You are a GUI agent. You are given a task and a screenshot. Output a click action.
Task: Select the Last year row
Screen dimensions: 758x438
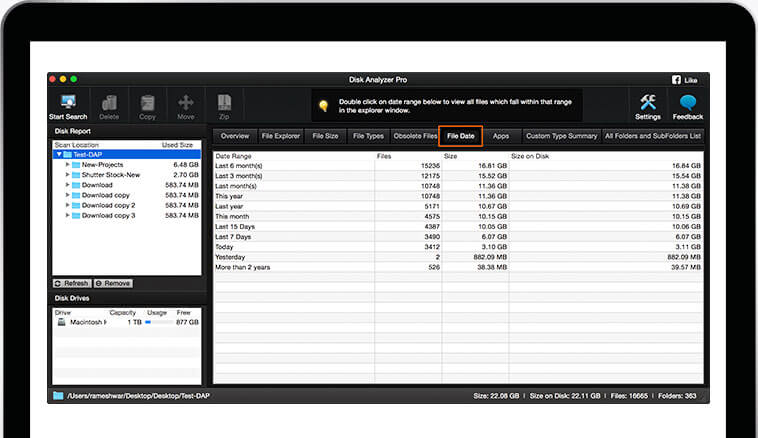click(x=458, y=206)
